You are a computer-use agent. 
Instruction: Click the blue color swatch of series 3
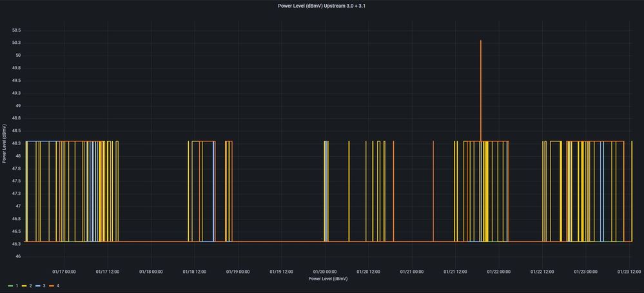coord(38,286)
